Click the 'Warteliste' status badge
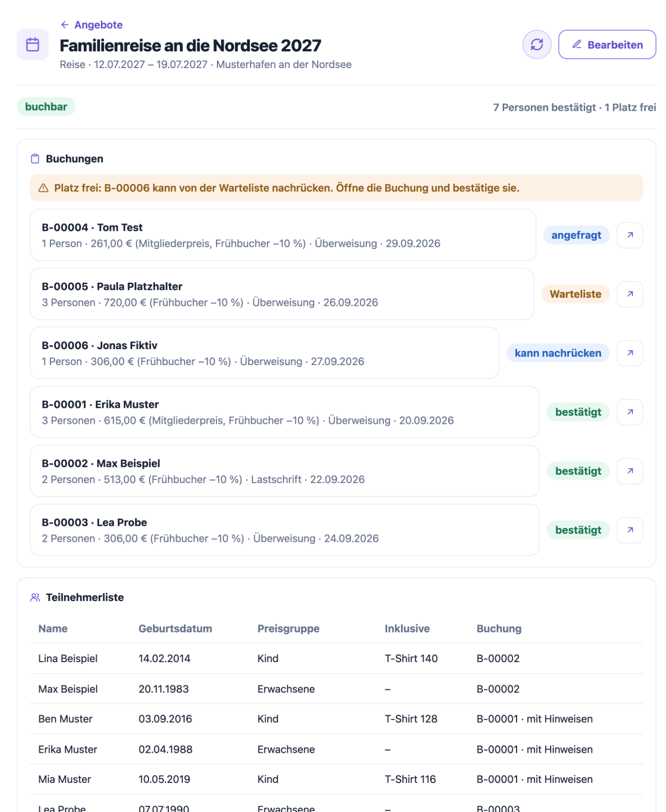 (576, 294)
